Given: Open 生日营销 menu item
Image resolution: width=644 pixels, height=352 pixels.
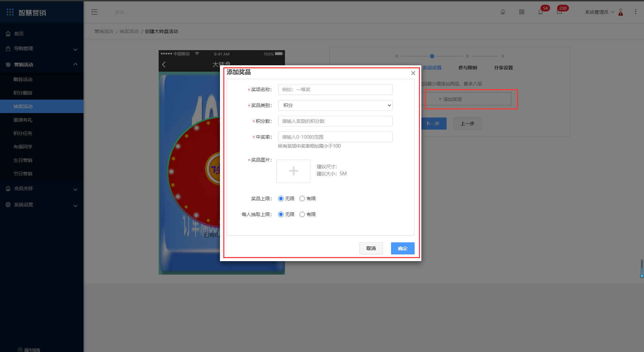Looking at the screenshot, I should 42,160.
